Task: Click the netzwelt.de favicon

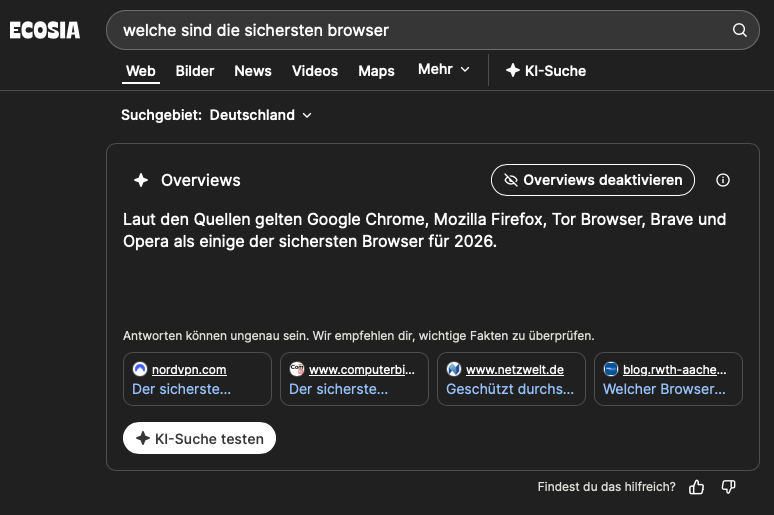Action: [x=454, y=369]
